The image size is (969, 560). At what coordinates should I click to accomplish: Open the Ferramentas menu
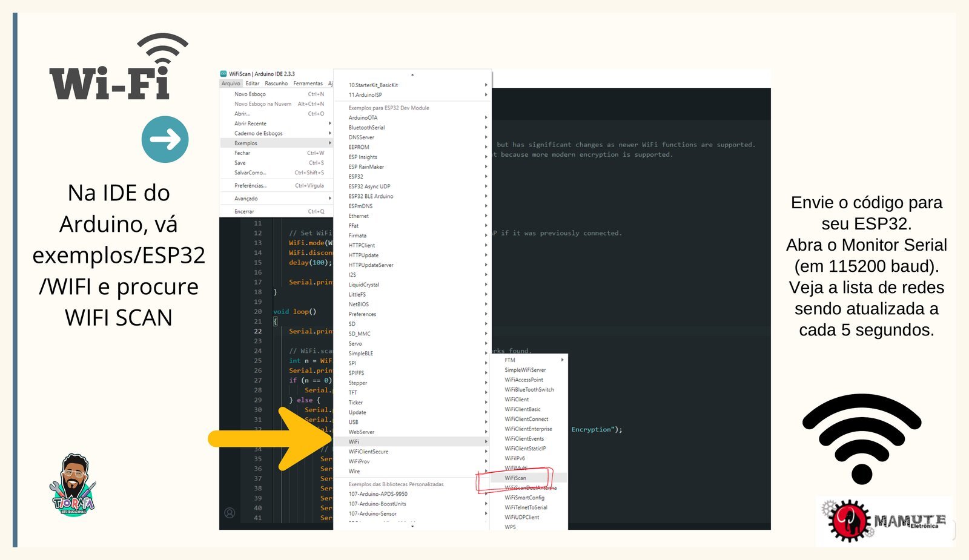click(308, 84)
